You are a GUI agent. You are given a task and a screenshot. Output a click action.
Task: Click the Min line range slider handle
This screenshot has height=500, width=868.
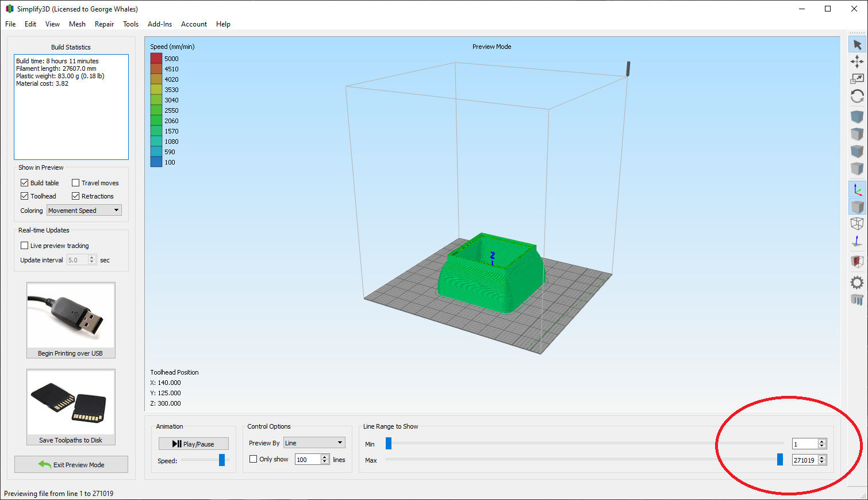pyautogui.click(x=389, y=443)
